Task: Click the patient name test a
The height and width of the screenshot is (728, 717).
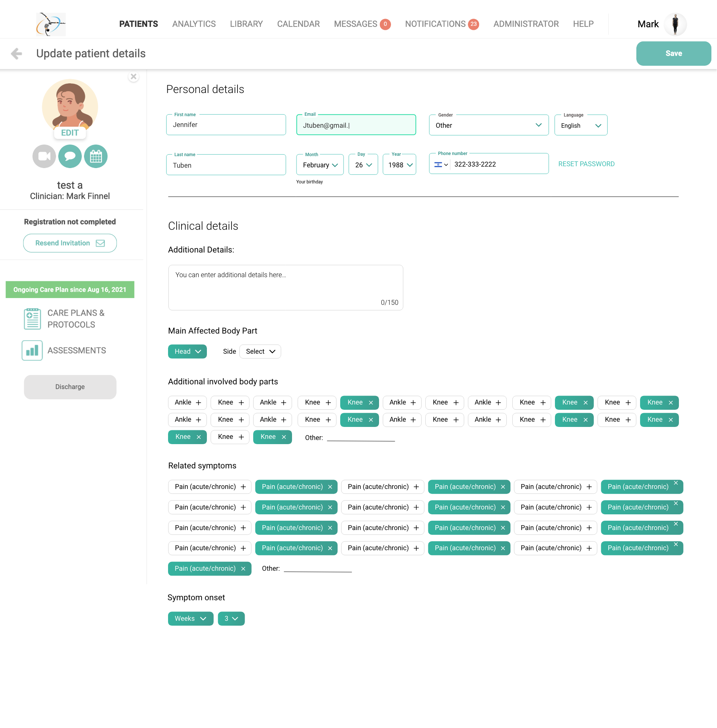Action: coord(70,185)
